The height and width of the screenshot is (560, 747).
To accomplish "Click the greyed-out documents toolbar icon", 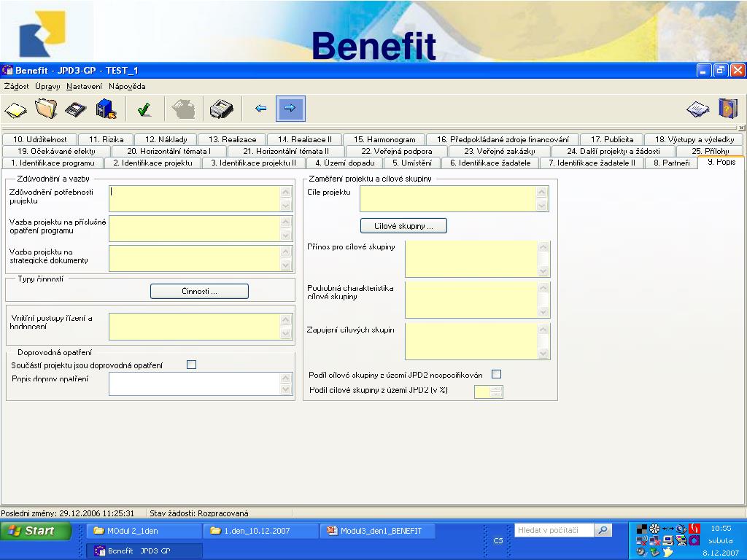I will click(x=183, y=109).
